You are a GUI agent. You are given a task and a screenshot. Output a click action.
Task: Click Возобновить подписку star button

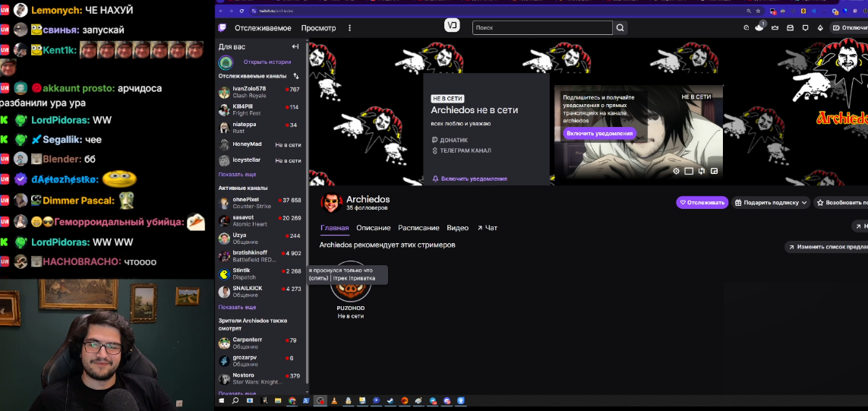point(841,203)
